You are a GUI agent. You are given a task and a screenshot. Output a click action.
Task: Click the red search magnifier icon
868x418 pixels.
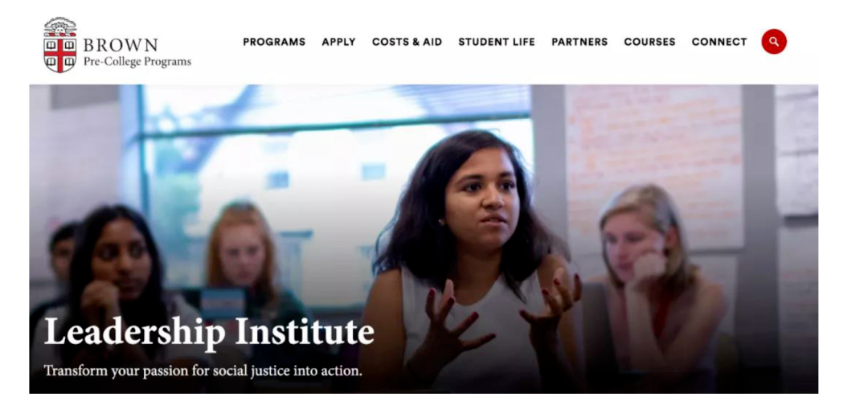coord(773,42)
